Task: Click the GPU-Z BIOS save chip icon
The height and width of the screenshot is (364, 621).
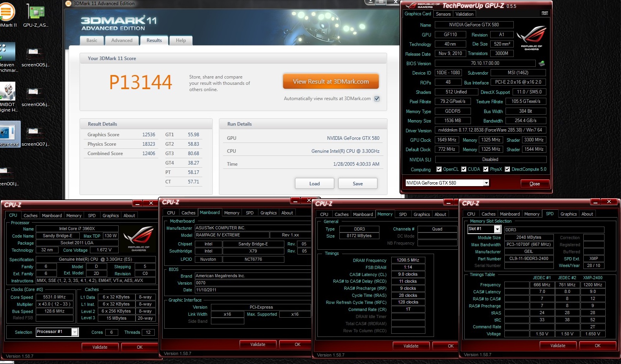Action: point(542,63)
